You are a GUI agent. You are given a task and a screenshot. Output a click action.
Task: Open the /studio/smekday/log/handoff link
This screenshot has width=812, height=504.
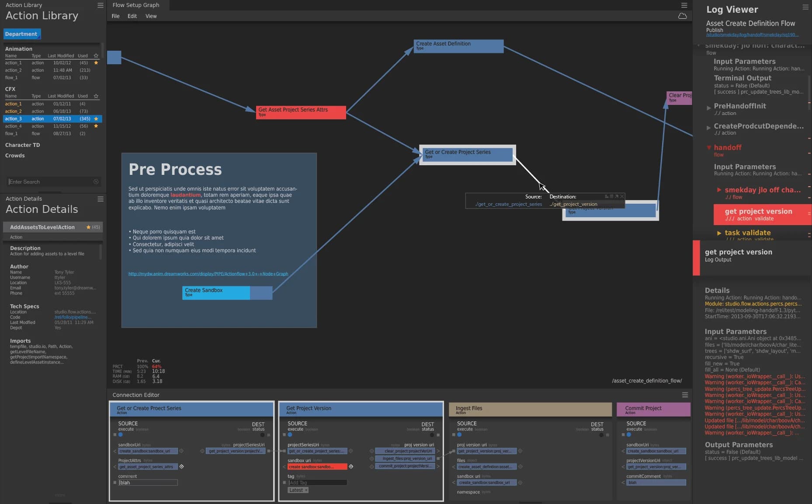click(752, 35)
